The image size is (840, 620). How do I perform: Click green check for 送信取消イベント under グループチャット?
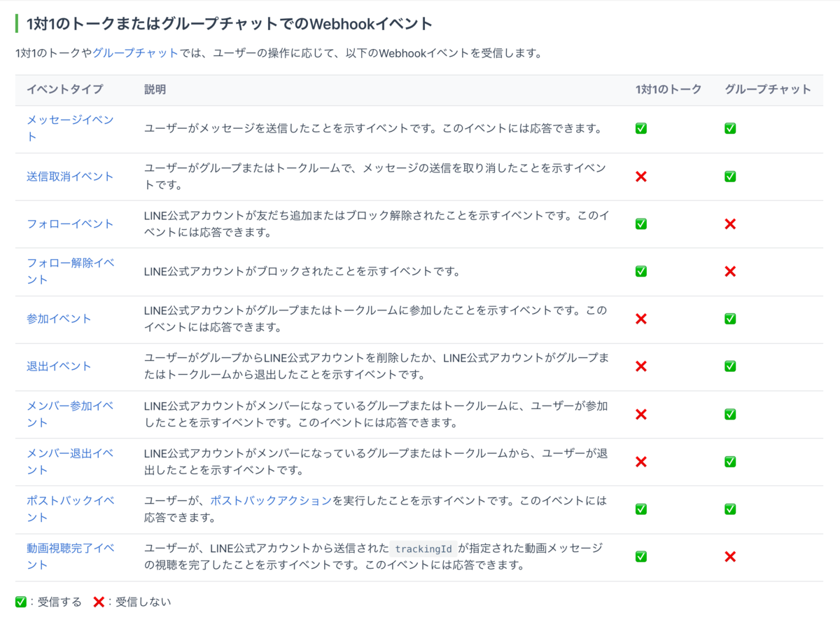click(x=730, y=177)
